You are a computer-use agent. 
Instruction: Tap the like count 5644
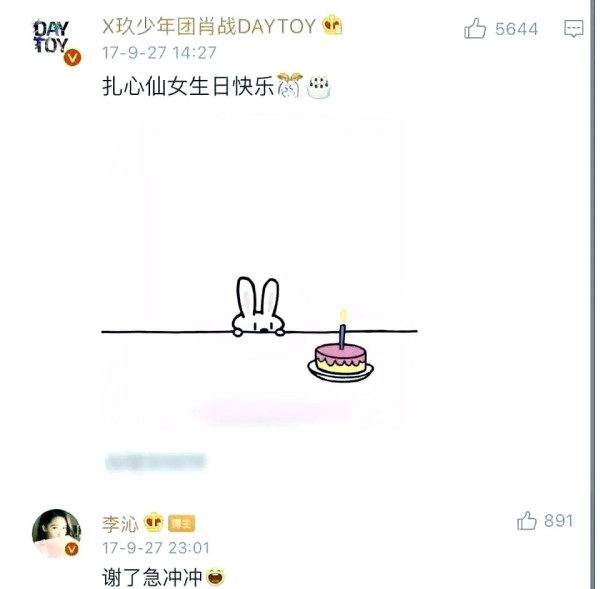coord(517,29)
